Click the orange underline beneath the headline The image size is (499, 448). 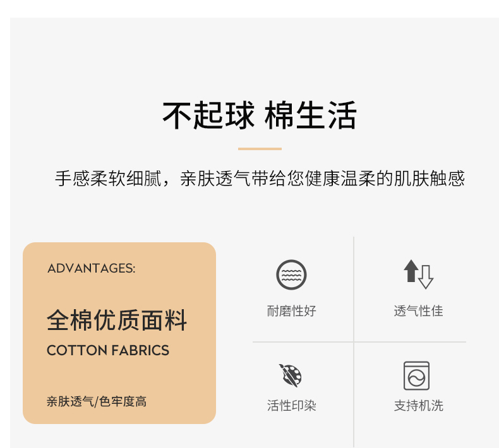[260, 148]
